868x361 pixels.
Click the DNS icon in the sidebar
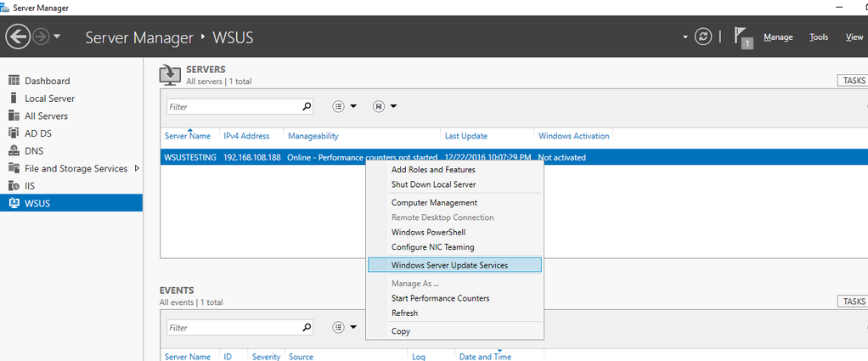(14, 151)
